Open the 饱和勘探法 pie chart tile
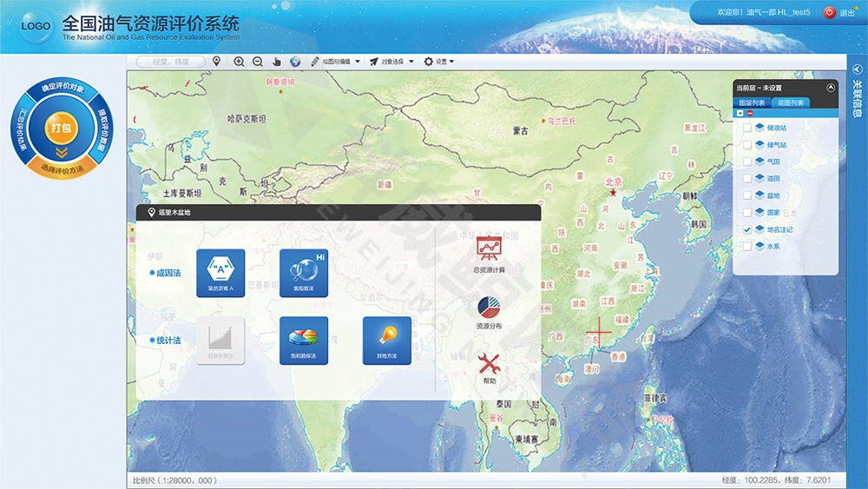The image size is (868, 489). [303, 340]
